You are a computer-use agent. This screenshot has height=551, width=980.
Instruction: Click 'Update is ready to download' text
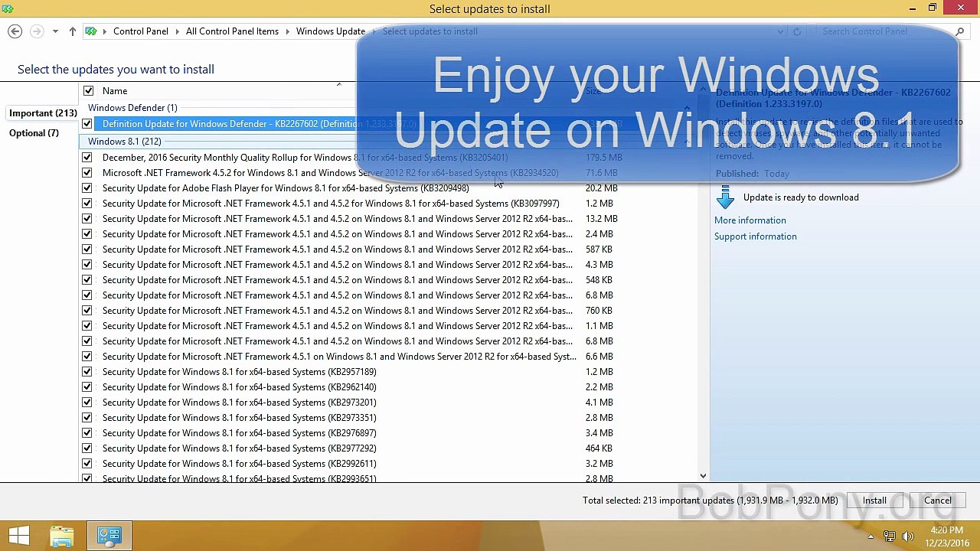801,197
